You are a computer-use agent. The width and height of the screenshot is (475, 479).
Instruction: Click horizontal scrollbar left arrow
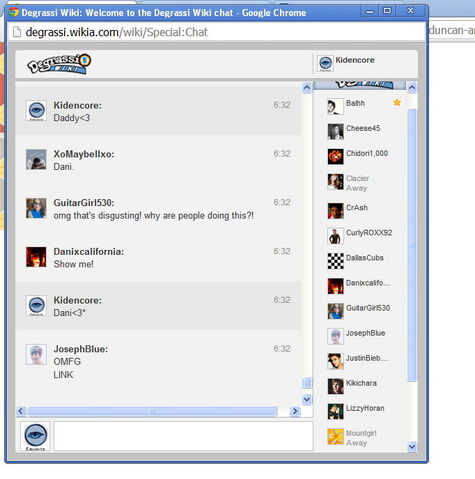tap(21, 411)
